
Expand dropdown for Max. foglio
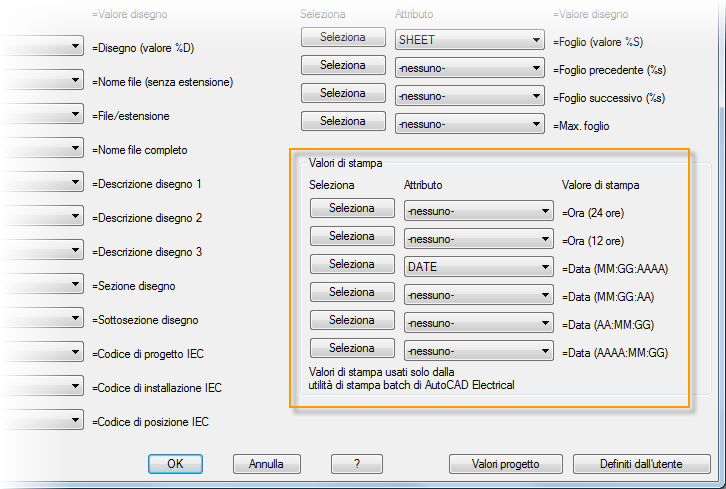pyautogui.click(x=469, y=124)
